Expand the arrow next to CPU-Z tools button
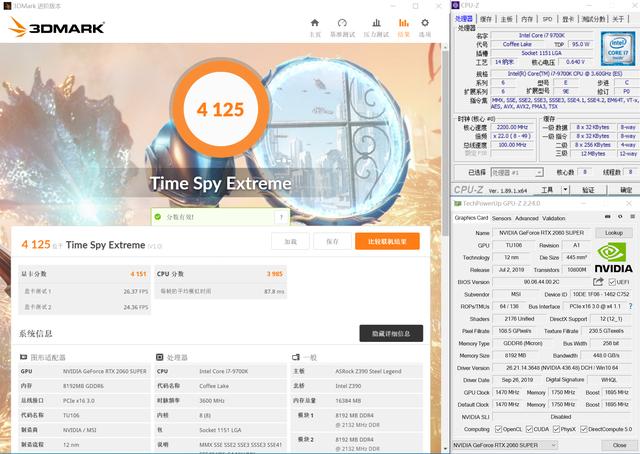This screenshot has height=454, width=640. [565, 189]
